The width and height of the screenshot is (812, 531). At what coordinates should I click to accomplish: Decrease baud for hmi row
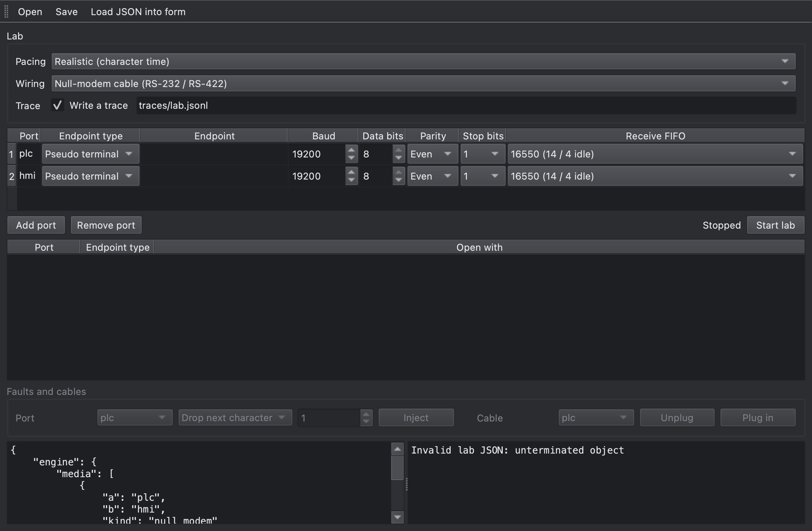pyautogui.click(x=351, y=180)
